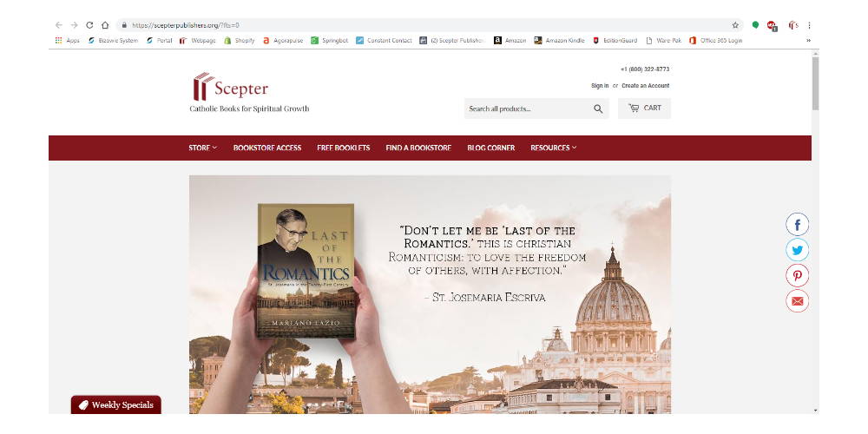Open the BOOKSTORE ACCESS menu item
Screen dimensions: 868x434
pos(267,148)
